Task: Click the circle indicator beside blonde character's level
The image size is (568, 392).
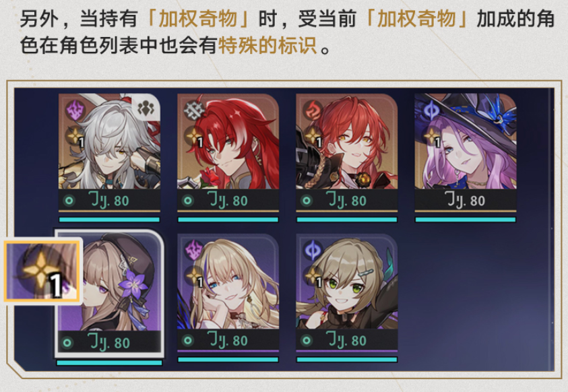Action: pyautogui.click(x=187, y=340)
